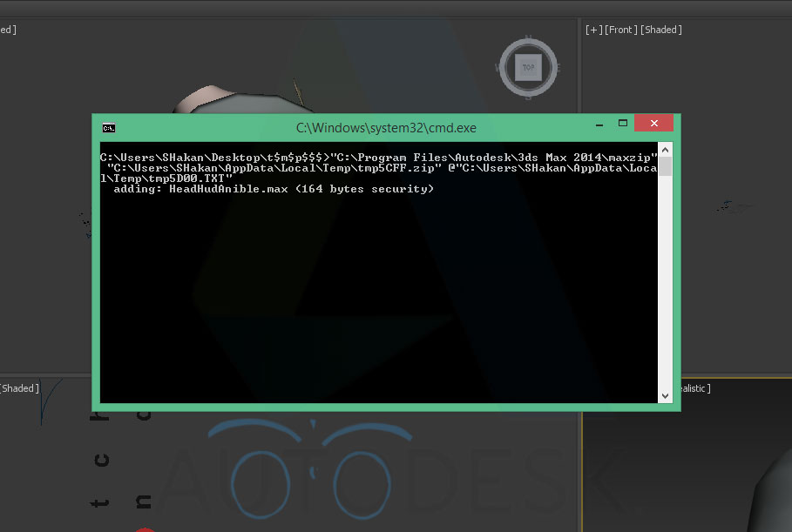Click the 'Temp\tmp5D00.TXT' command line text

click(x=166, y=178)
